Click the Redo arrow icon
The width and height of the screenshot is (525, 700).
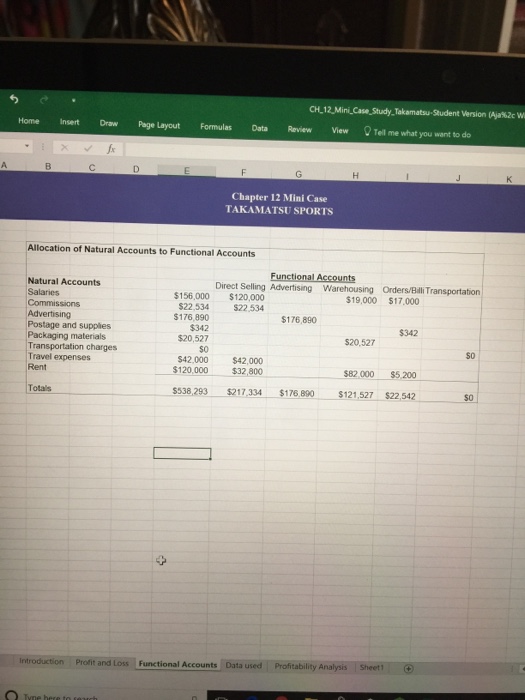tap(43, 100)
